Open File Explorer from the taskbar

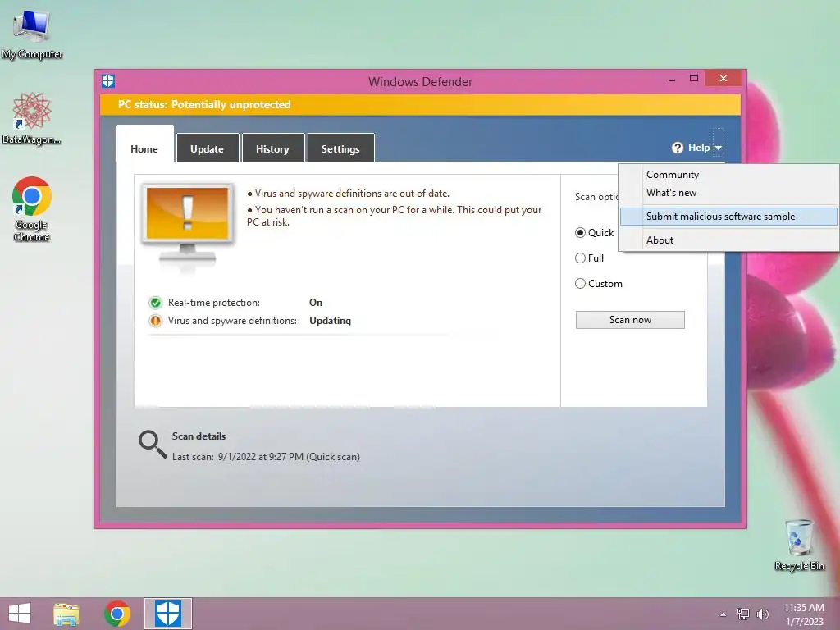pos(66,614)
